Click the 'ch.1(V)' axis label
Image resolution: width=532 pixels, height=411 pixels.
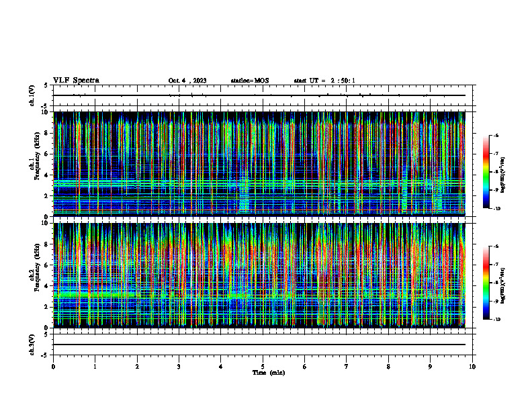pos(32,95)
